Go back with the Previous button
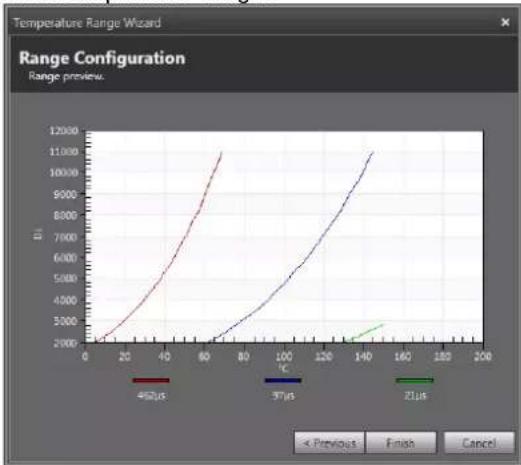 [x=329, y=443]
